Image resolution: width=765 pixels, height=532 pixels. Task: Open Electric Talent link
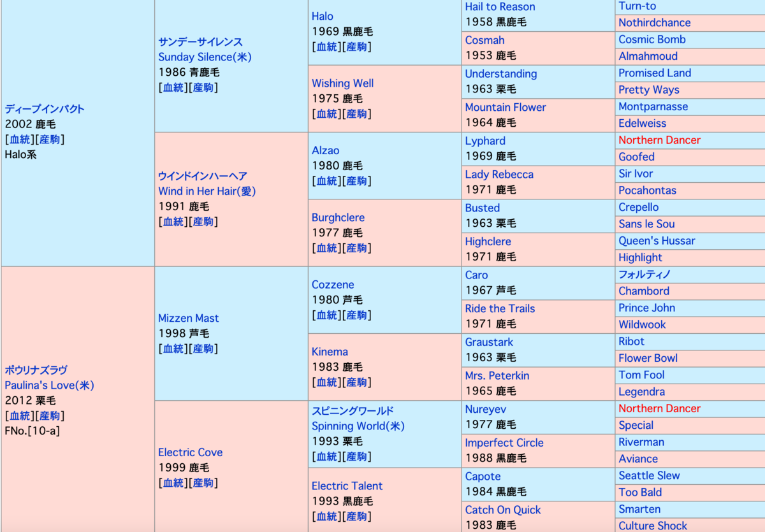[347, 486]
